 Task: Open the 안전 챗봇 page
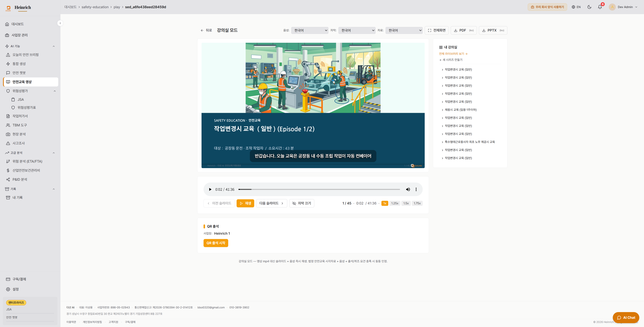click(31, 73)
